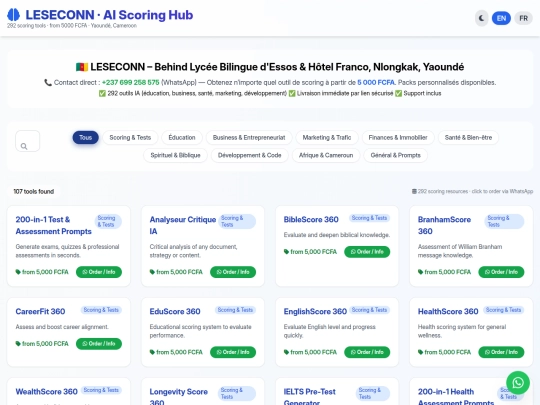This screenshot has height=405, width=540.
Task: Filter by Santé & Bien-être category
Action: pyautogui.click(x=468, y=137)
